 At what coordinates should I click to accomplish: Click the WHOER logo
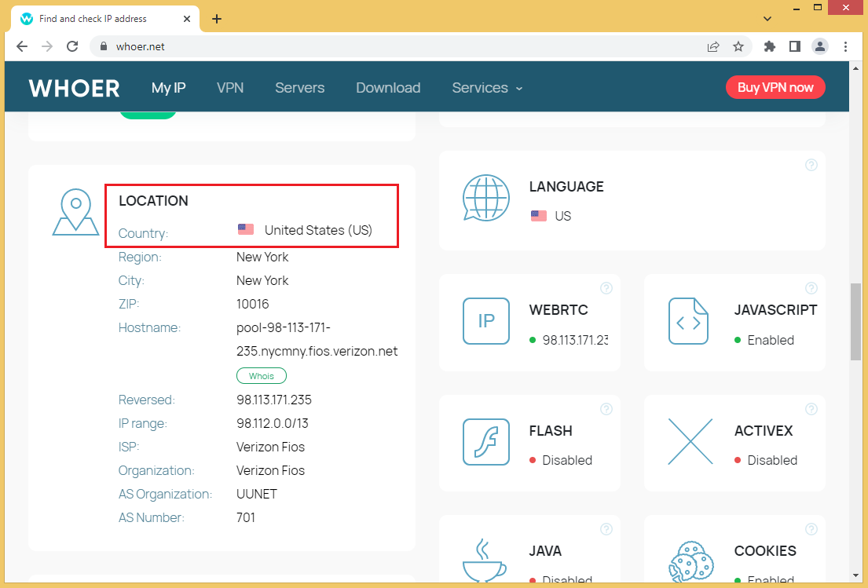point(74,88)
